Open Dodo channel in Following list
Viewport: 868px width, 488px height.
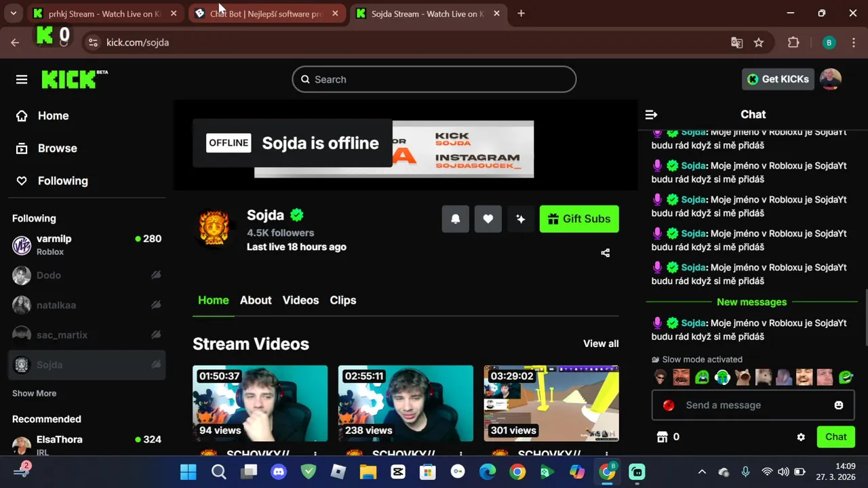[x=87, y=275]
